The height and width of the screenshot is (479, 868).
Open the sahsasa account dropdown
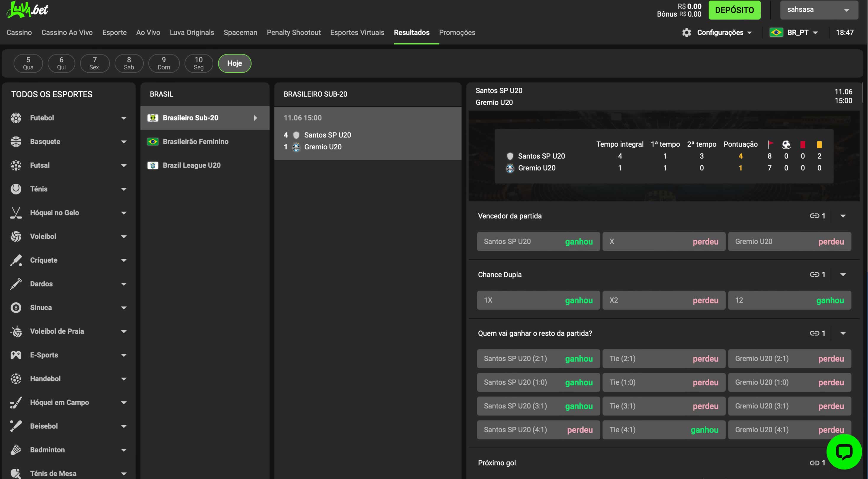(x=819, y=10)
